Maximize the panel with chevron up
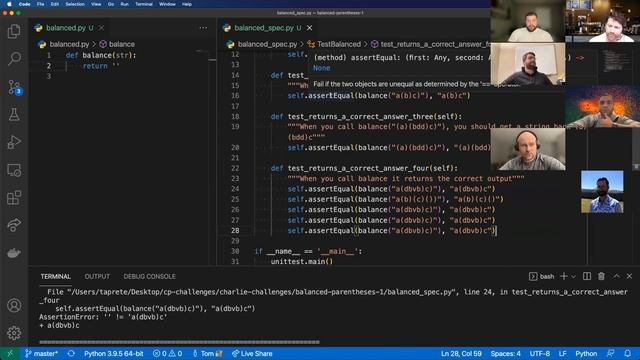The width and height of the screenshot is (640, 360). pos(616,276)
